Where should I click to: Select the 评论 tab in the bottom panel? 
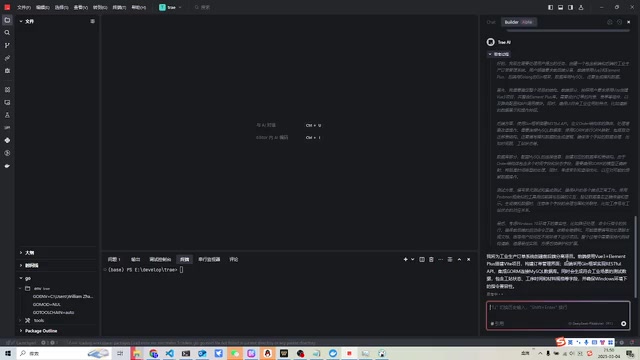click(233, 259)
